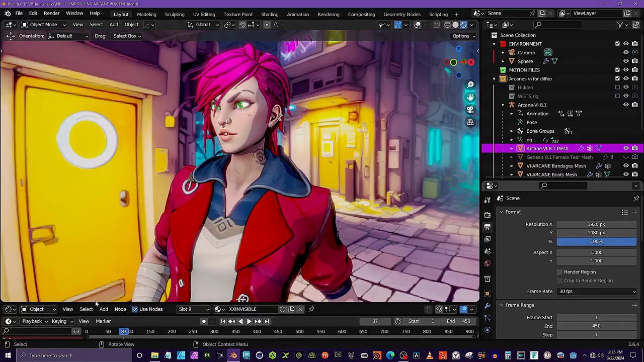Open the World properties globe icon
The image size is (644, 362).
click(x=487, y=263)
